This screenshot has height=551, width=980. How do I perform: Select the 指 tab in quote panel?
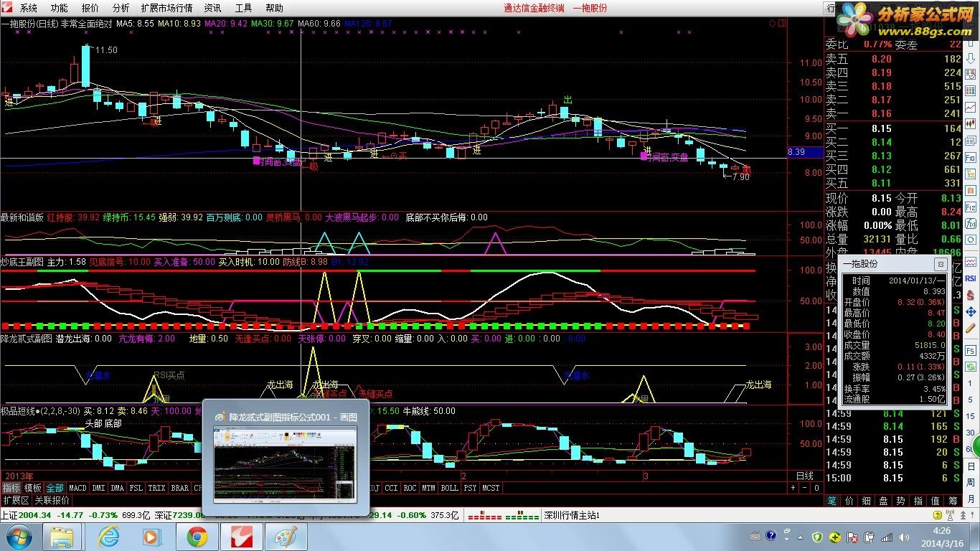tap(918, 501)
